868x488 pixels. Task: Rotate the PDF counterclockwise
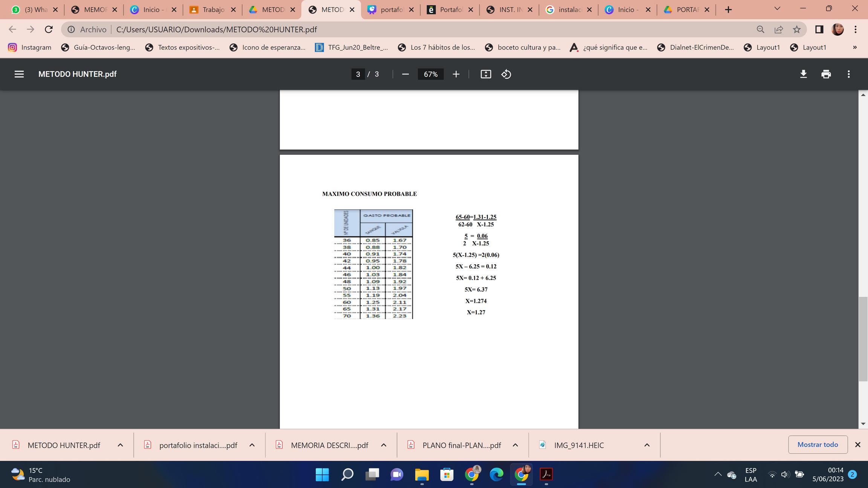coord(506,74)
